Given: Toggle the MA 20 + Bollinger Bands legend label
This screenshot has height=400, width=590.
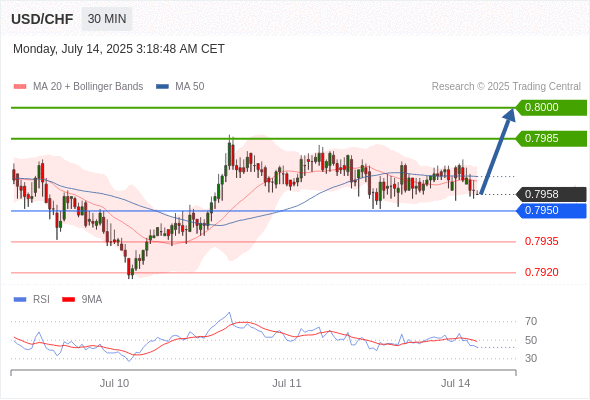Looking at the screenshot, I should tap(88, 87).
